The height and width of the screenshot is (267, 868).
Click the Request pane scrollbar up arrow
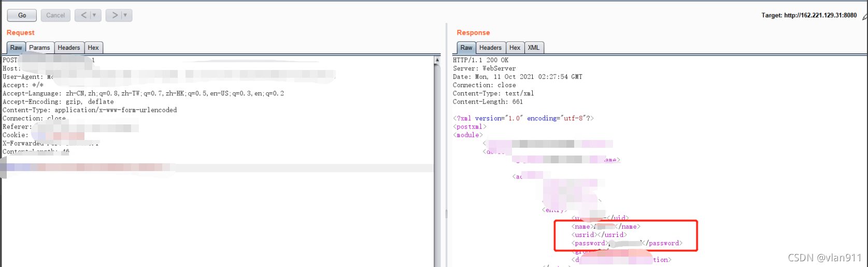coord(437,60)
